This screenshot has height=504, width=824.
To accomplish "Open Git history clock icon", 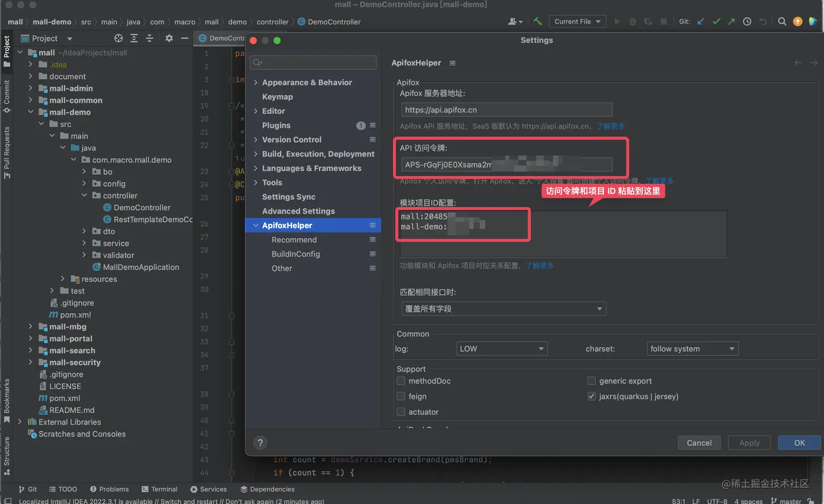I will (747, 22).
